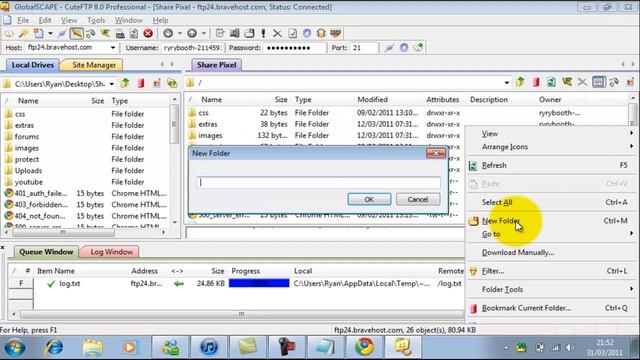Switch to the Site Manager tab
Viewport: 640px width, 360px height.
tap(93, 65)
